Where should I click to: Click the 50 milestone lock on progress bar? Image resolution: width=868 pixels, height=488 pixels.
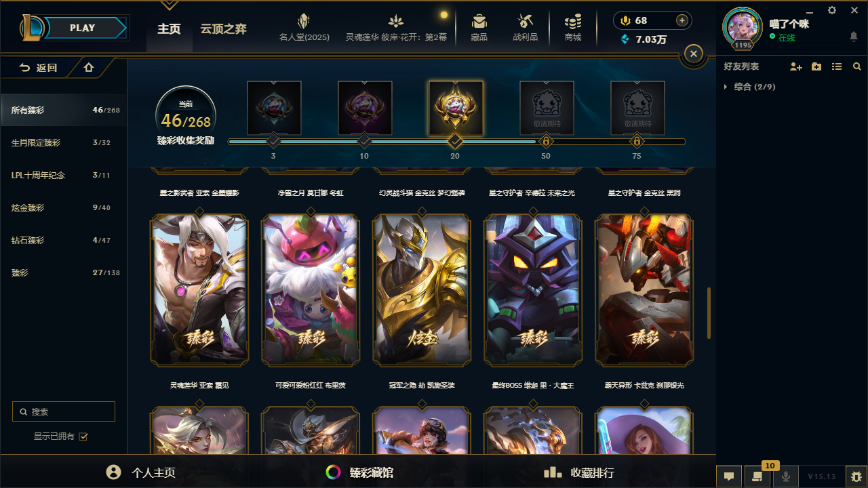click(x=546, y=142)
